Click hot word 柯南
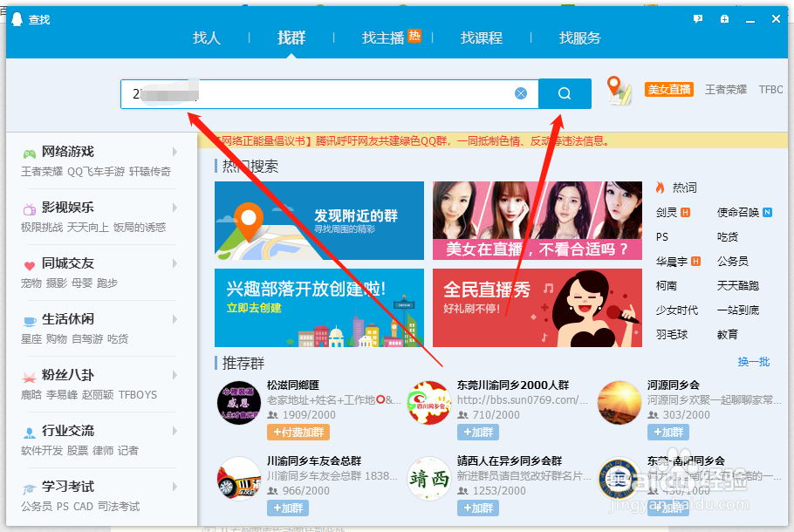This screenshot has height=532, width=794. point(667,285)
